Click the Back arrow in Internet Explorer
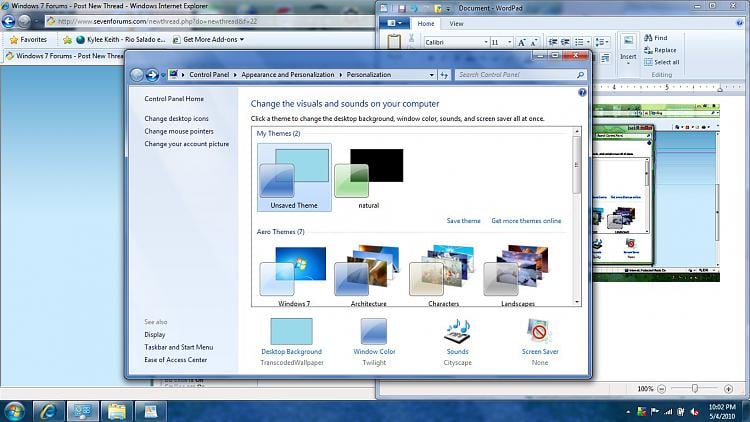Viewport: 750px width, 422px height. click(x=9, y=21)
